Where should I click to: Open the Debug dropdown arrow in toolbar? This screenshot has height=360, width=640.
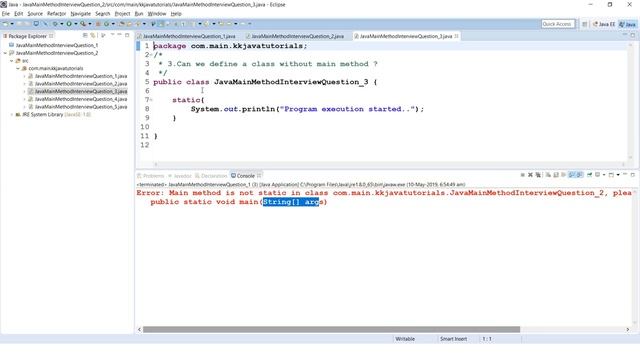tap(62, 24)
